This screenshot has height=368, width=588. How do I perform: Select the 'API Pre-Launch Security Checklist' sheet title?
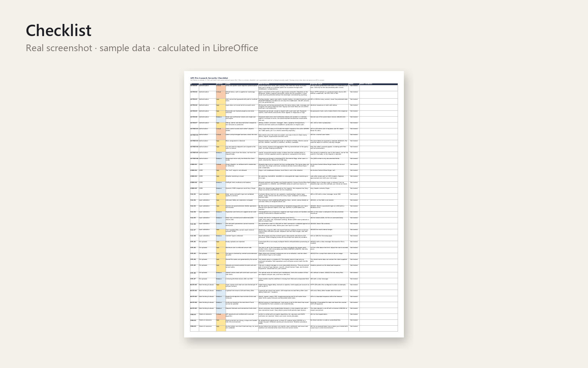(x=209, y=78)
